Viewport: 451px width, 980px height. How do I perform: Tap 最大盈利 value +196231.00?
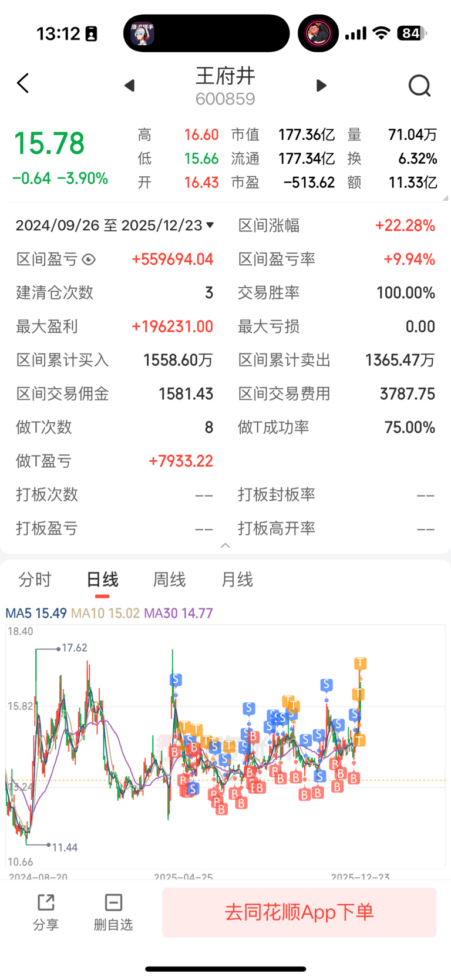[x=172, y=326]
